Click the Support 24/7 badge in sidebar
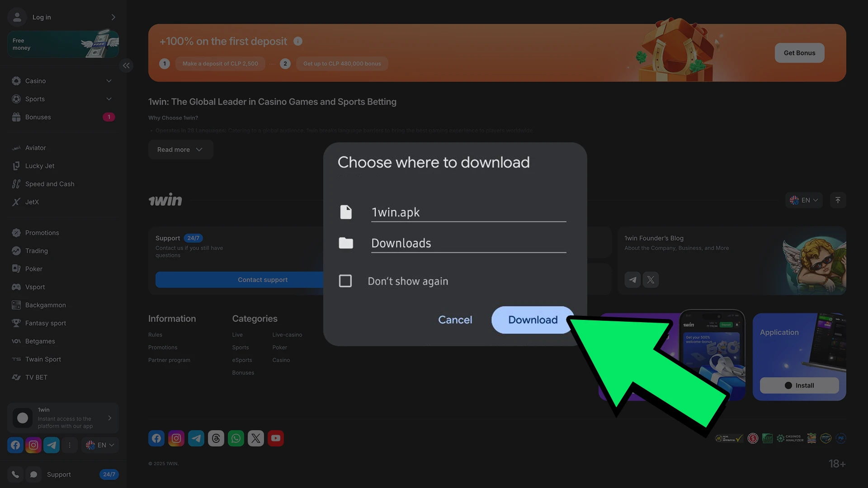The image size is (868, 488). 109,474
